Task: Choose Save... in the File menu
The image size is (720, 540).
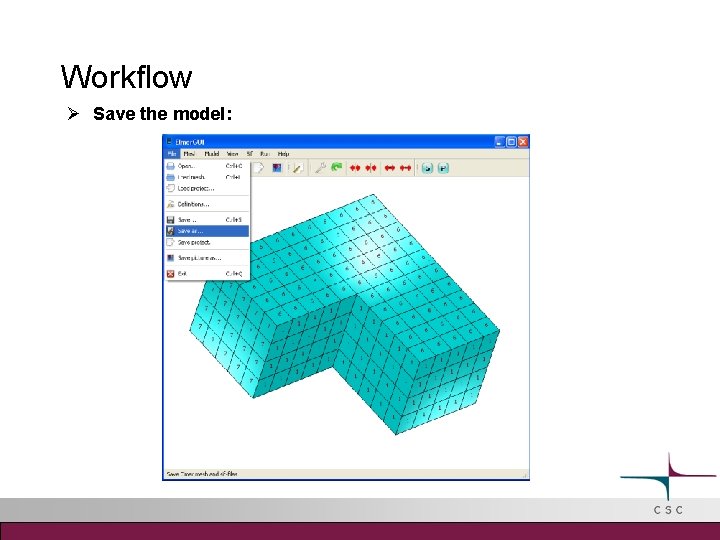Action: pos(207,219)
